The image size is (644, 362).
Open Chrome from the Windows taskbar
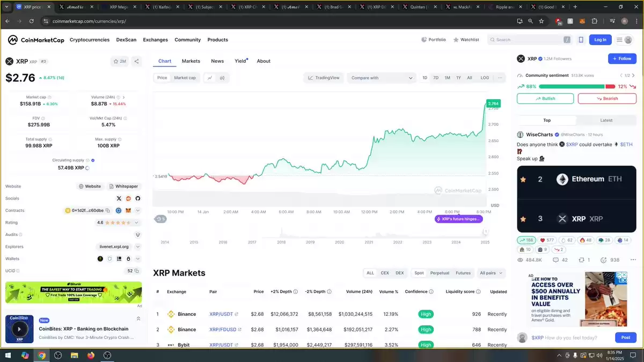coord(42,355)
